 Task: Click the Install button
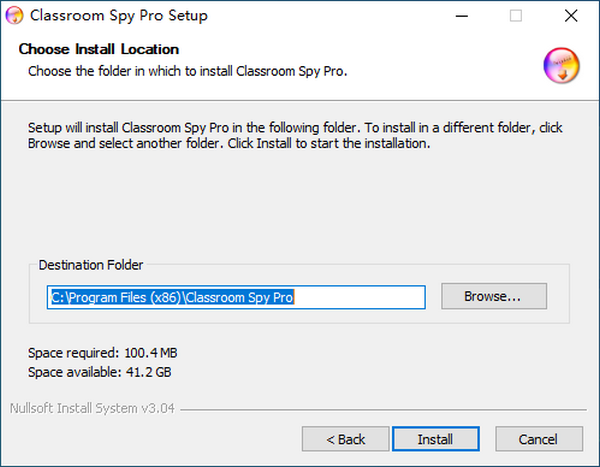pyautogui.click(x=435, y=439)
